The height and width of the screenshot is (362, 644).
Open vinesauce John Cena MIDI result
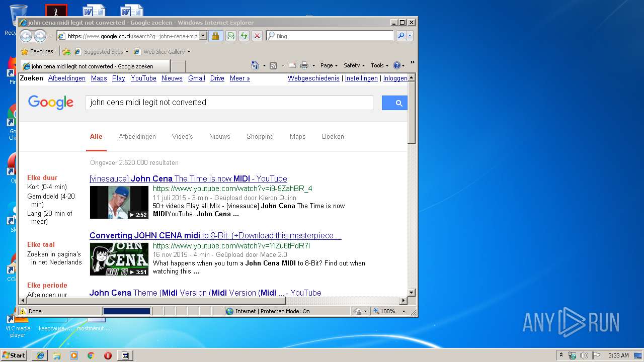(x=188, y=179)
